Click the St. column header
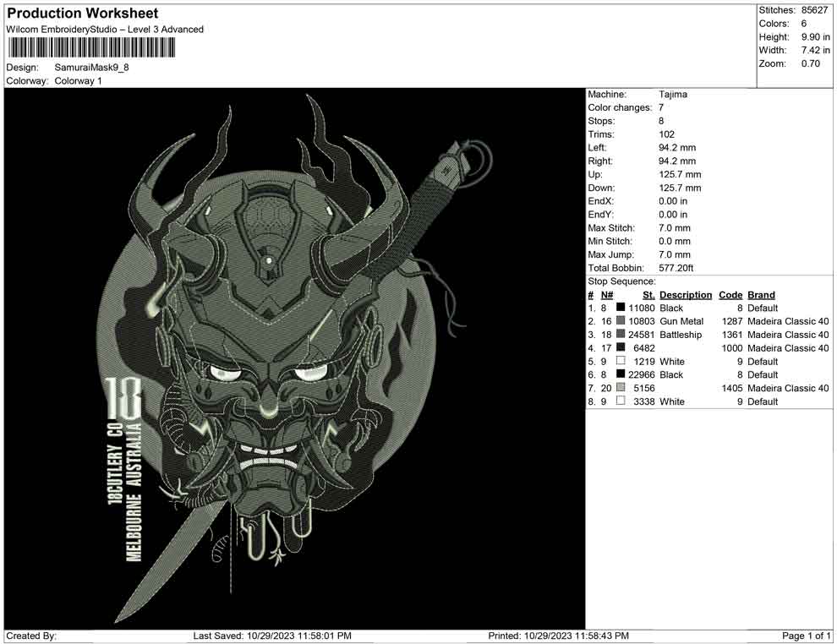 coord(648,295)
